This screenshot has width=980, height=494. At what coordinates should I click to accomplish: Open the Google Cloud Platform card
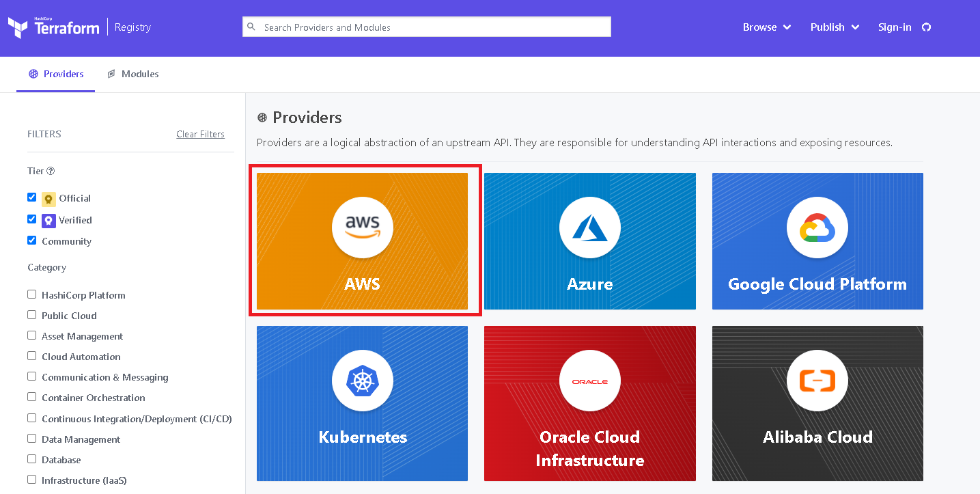817,241
